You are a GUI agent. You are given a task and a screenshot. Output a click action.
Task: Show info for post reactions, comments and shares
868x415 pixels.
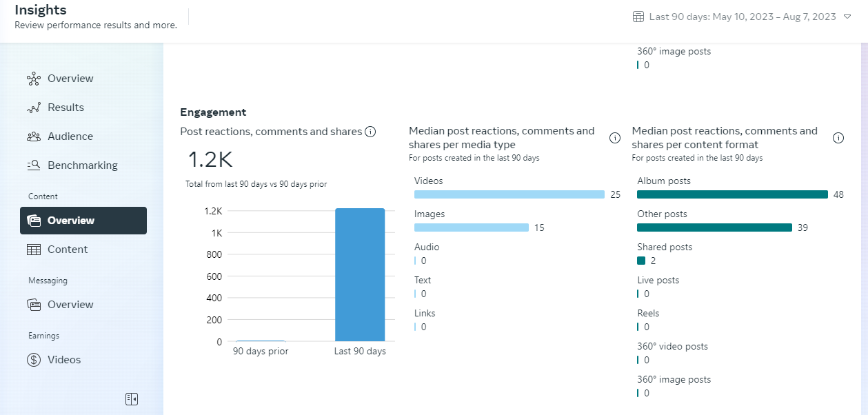click(x=370, y=132)
